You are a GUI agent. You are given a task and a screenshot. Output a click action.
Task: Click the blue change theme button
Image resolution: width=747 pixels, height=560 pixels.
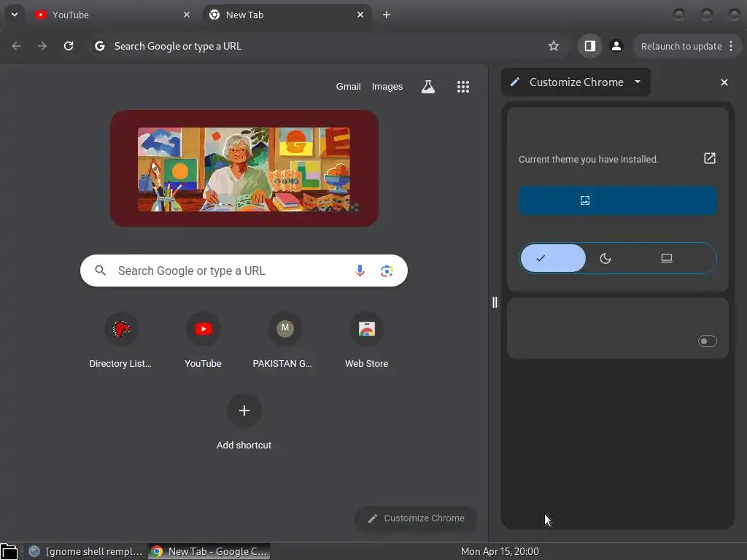(x=618, y=201)
